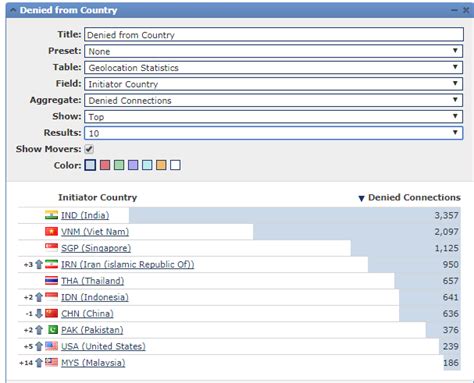The height and width of the screenshot is (383, 474).
Task: Click the 239 value for USA
Action: pyautogui.click(x=451, y=346)
